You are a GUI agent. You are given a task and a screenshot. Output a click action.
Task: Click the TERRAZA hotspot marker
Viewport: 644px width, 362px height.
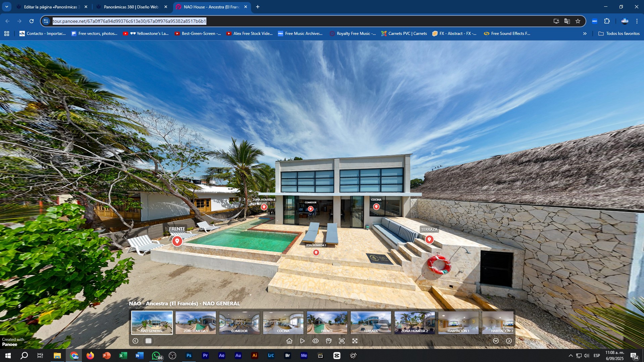[x=429, y=240]
